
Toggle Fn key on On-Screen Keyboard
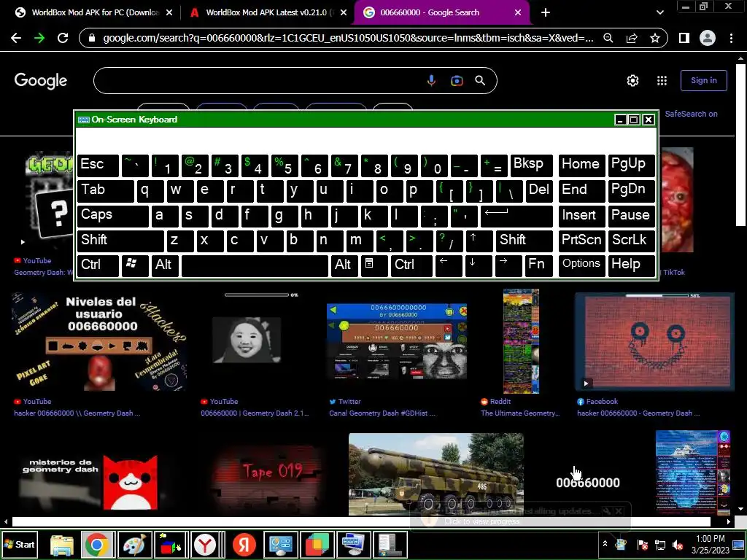pyautogui.click(x=539, y=265)
